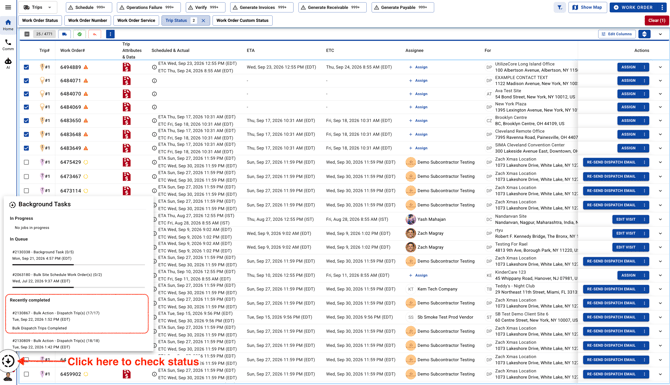The width and height of the screenshot is (670, 385).
Task: Click RE-SEND DISPATCH EMAIL for work order 6475429
Action: coord(612,162)
